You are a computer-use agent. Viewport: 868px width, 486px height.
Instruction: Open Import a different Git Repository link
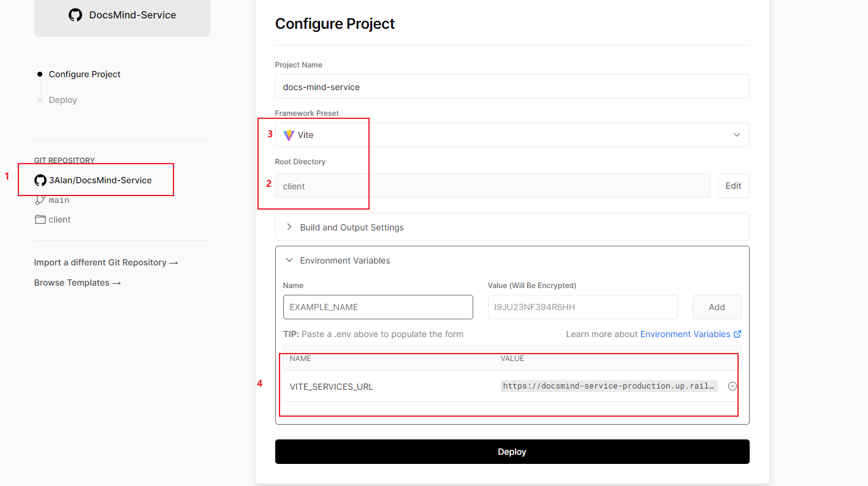coord(106,262)
